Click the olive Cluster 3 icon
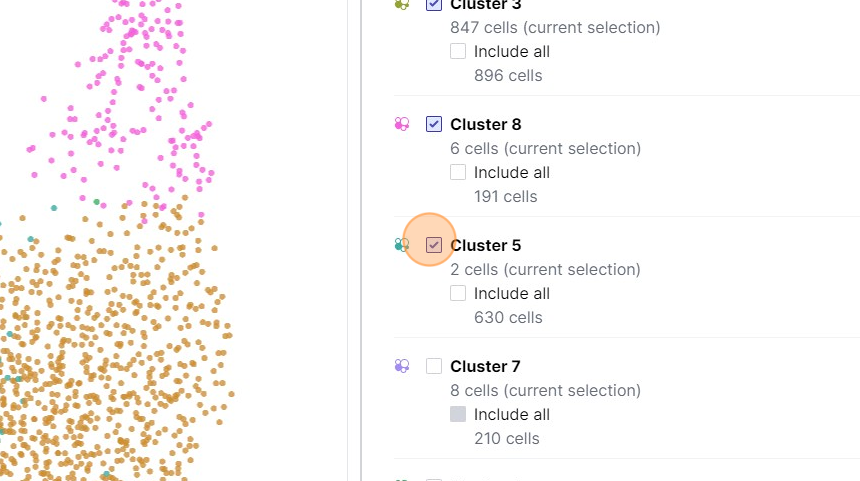The image size is (860, 481). pyautogui.click(x=402, y=4)
